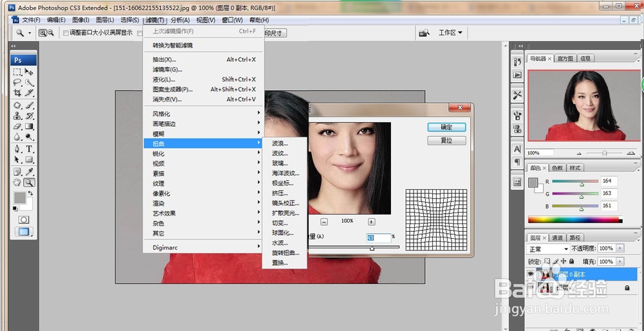Select the Horizontal Type tool
This screenshot has width=644, height=331.
click(29, 149)
